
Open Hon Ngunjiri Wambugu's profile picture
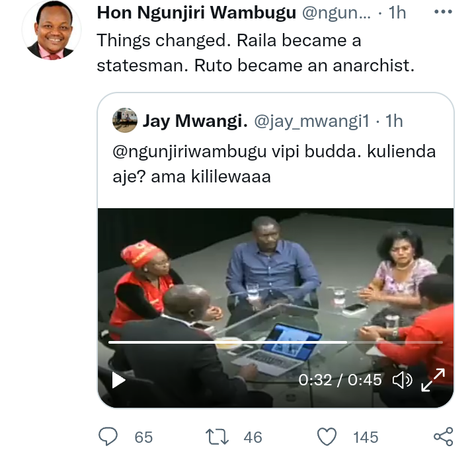point(52,30)
